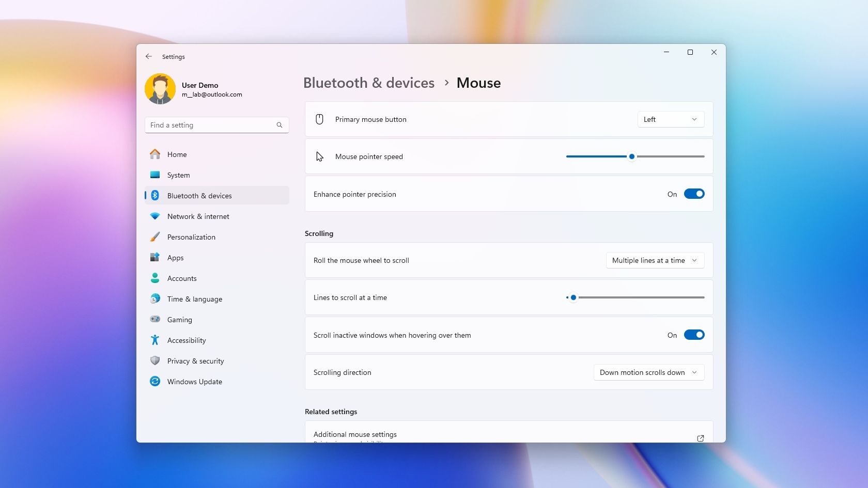Click the Find a setting field
Viewport: 868px width, 488px height.
[212, 125]
